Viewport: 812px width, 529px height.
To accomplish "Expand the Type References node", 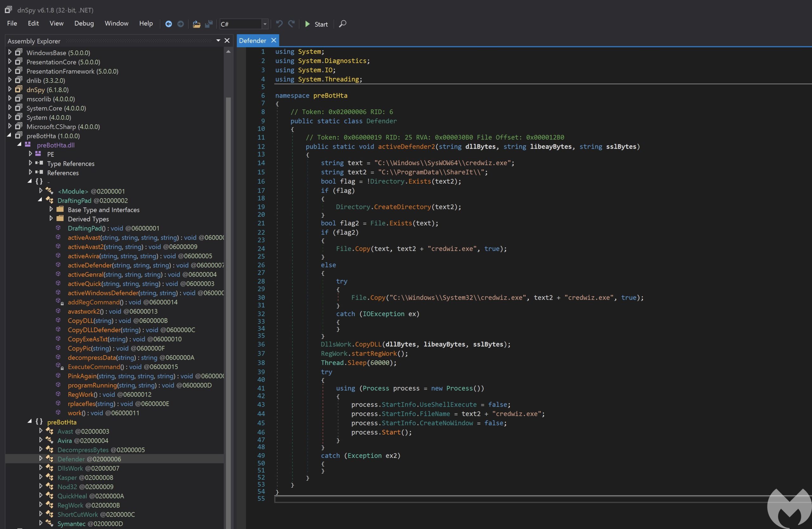I will click(x=30, y=163).
